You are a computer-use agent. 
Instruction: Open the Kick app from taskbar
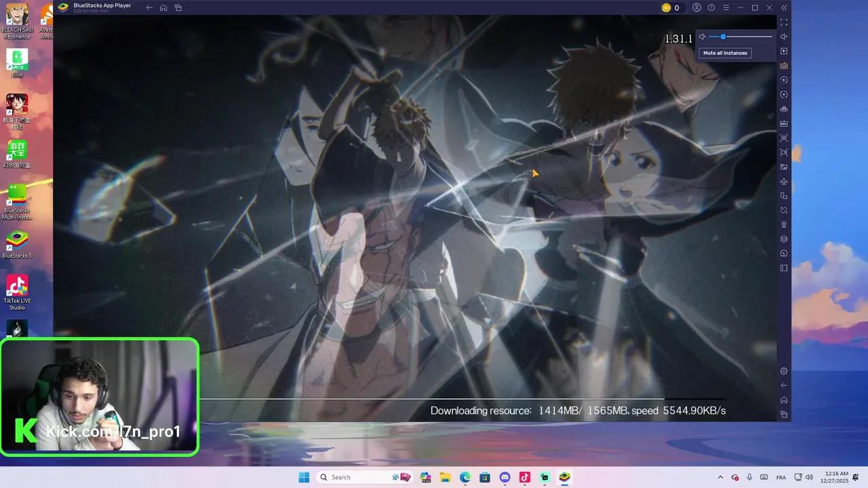[545, 477]
